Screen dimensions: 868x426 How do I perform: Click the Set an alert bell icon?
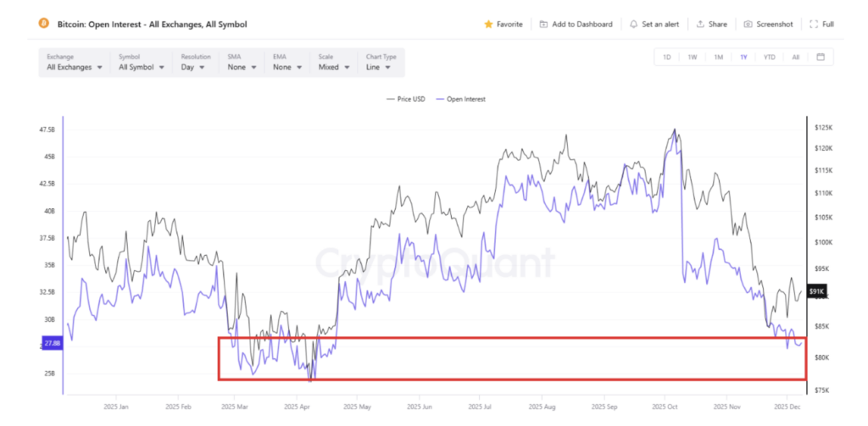click(x=634, y=25)
